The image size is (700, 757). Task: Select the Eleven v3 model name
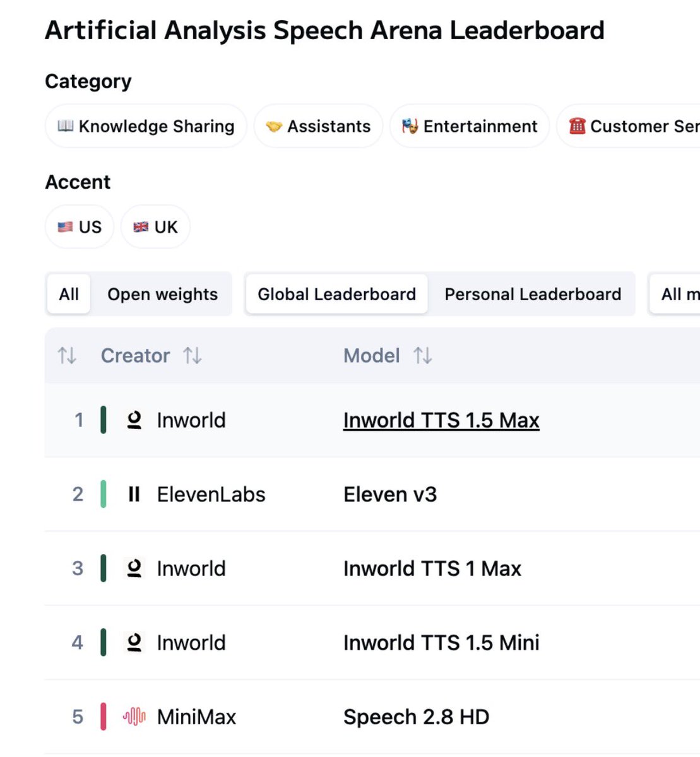pos(390,494)
